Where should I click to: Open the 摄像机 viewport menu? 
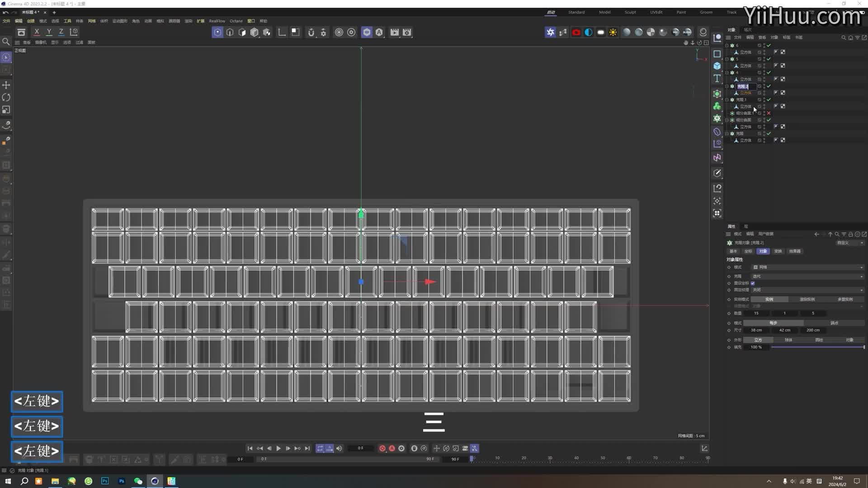coord(41,42)
